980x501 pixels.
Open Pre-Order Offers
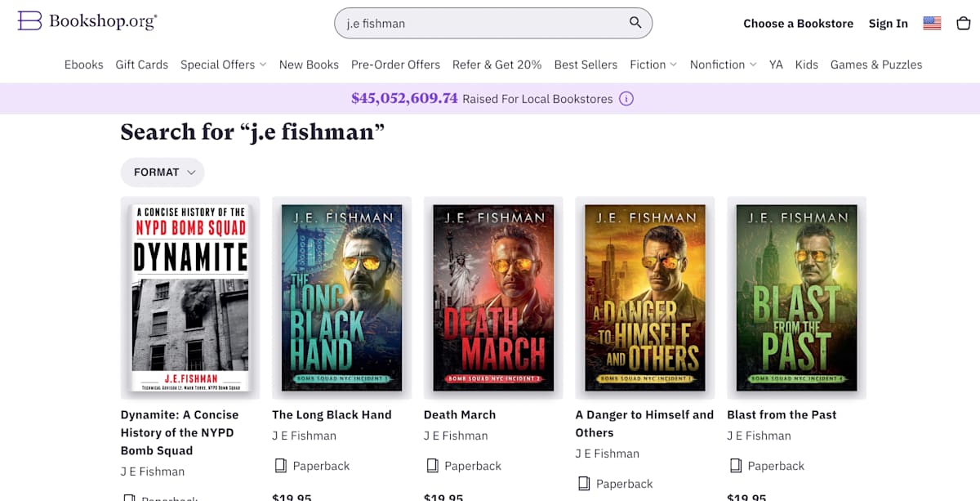[395, 65]
